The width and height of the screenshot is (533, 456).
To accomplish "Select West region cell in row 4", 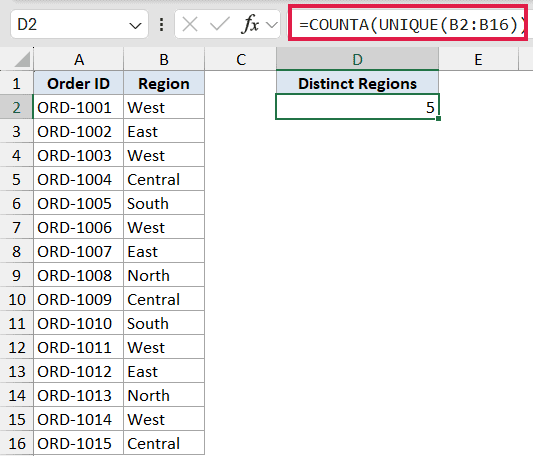I will tap(164, 155).
